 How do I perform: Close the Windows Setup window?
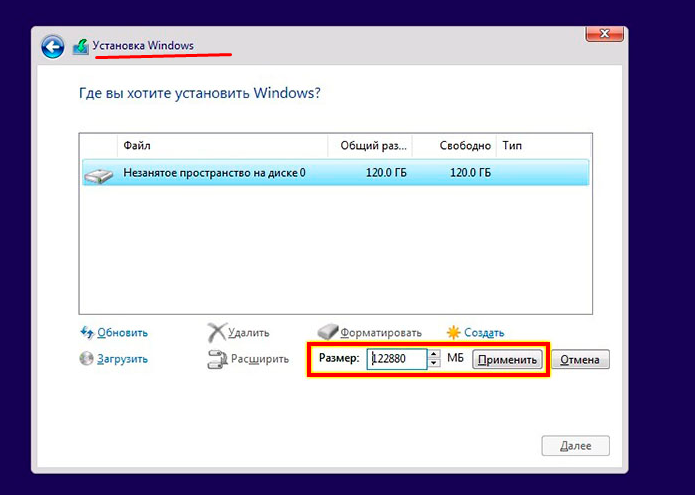point(605,34)
